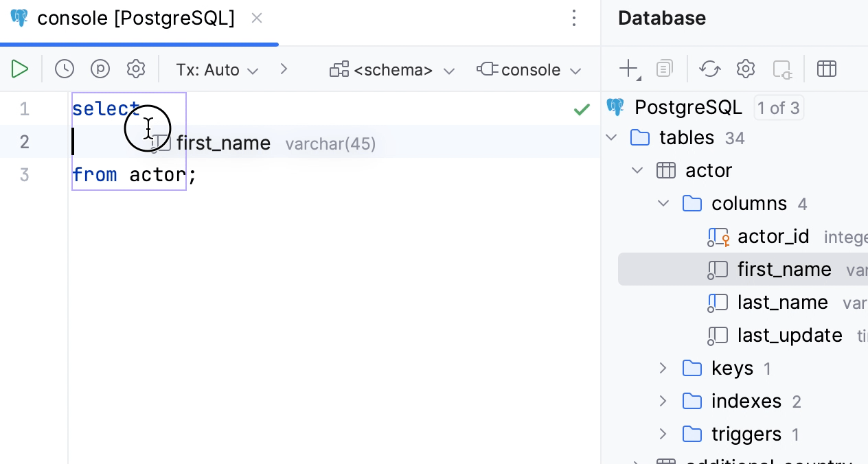Open console settings via the toolbar gear
The image size is (868, 464).
[136, 69]
